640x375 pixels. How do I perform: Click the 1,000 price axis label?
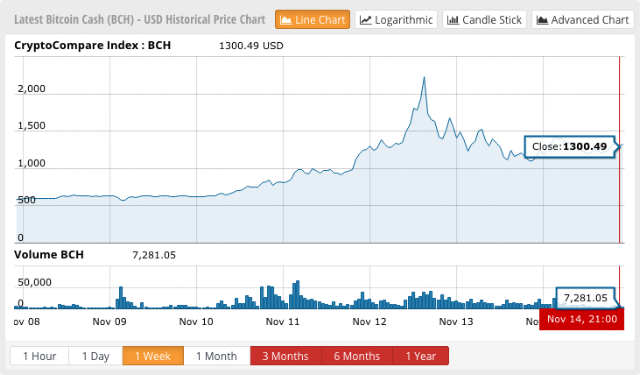pos(31,163)
